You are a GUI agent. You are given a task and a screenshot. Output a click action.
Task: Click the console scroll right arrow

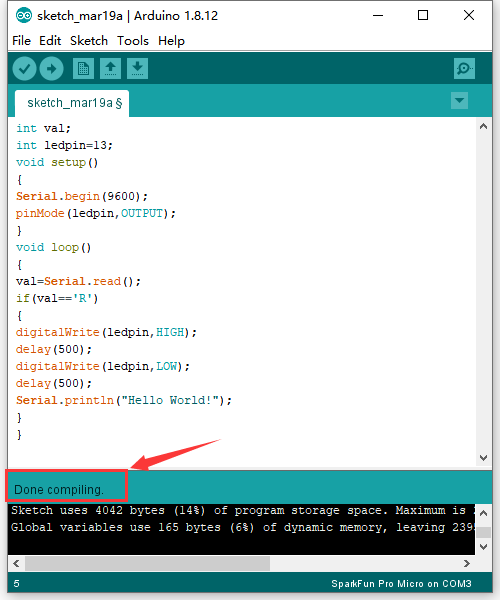(467, 564)
